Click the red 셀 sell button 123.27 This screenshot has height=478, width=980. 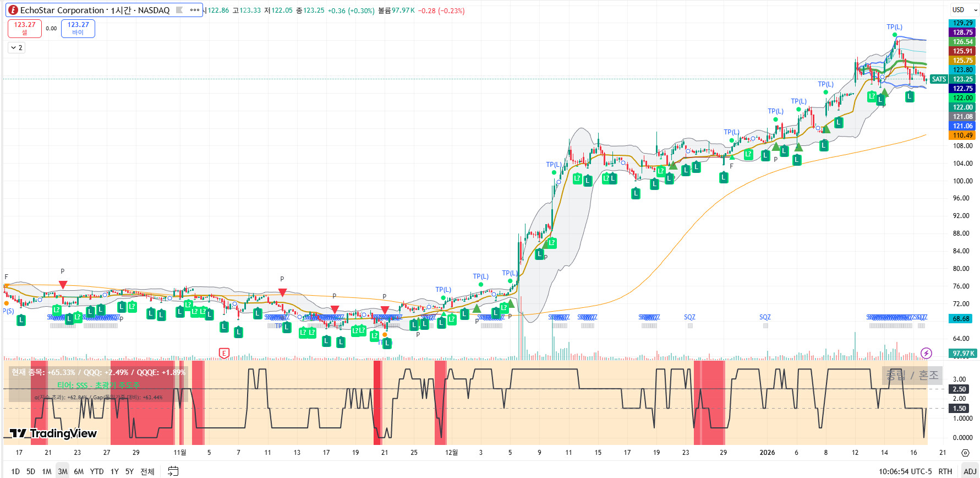coord(25,29)
